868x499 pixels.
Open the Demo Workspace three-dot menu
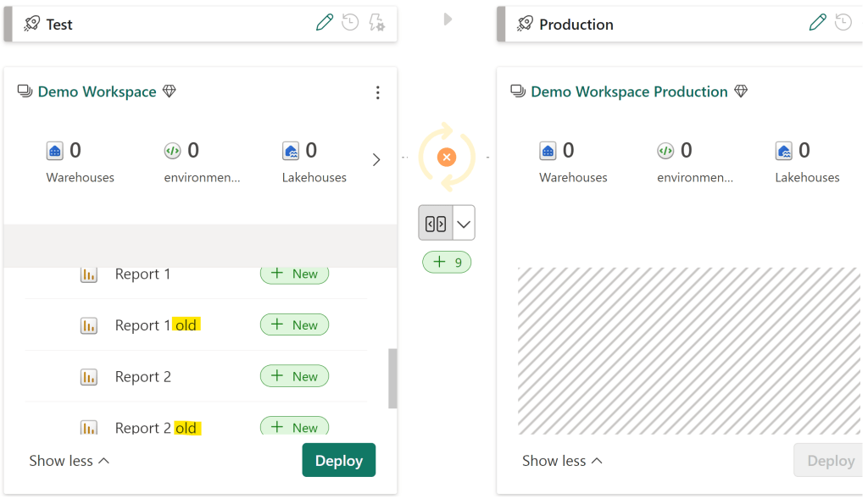[378, 92]
